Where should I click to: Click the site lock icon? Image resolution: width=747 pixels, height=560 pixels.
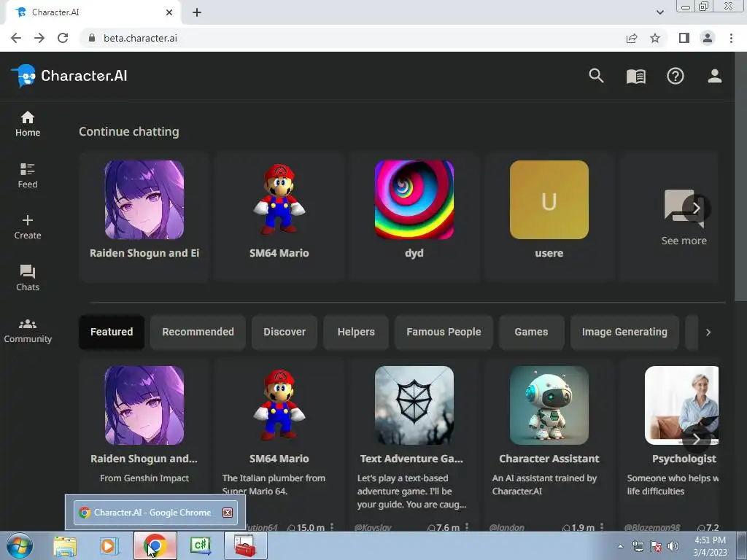click(x=91, y=38)
